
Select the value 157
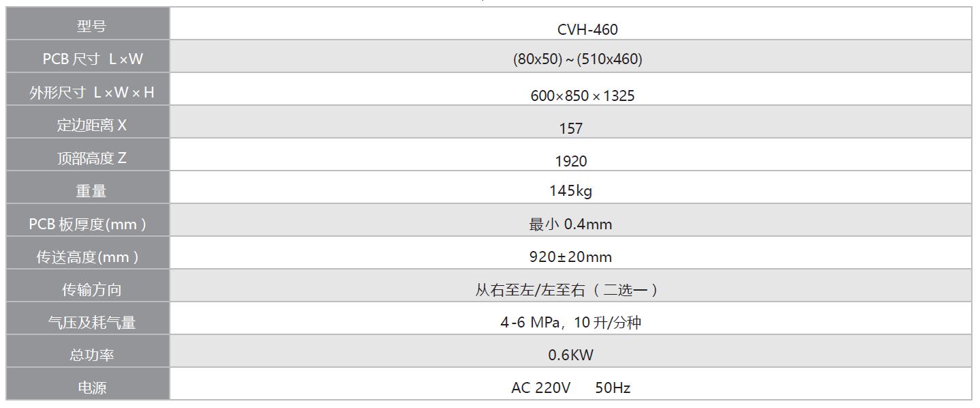570,128
